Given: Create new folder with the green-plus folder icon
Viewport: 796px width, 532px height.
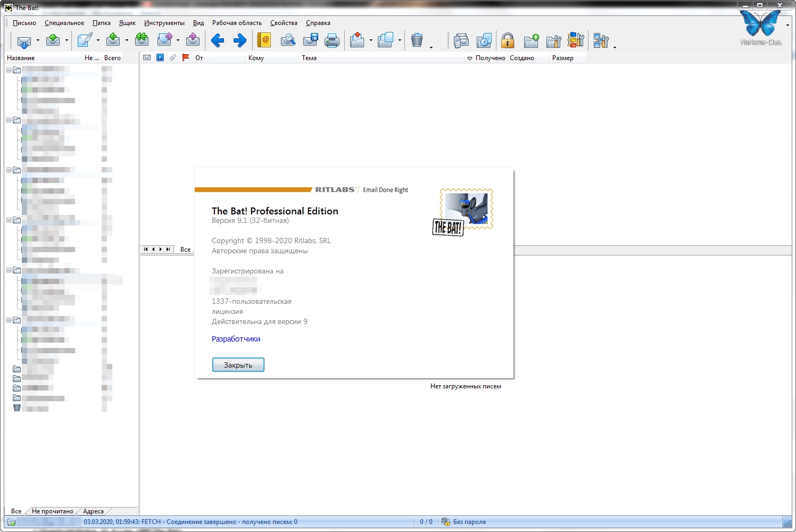Looking at the screenshot, I should coord(531,40).
